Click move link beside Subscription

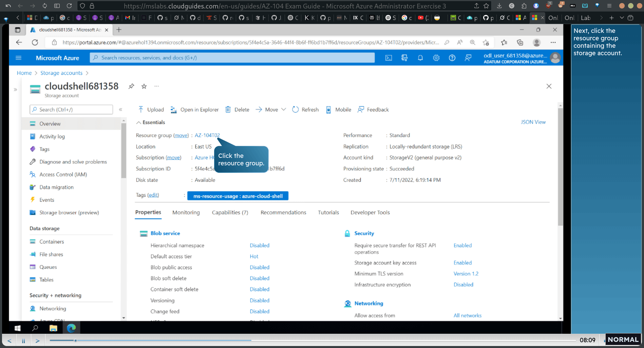173,158
